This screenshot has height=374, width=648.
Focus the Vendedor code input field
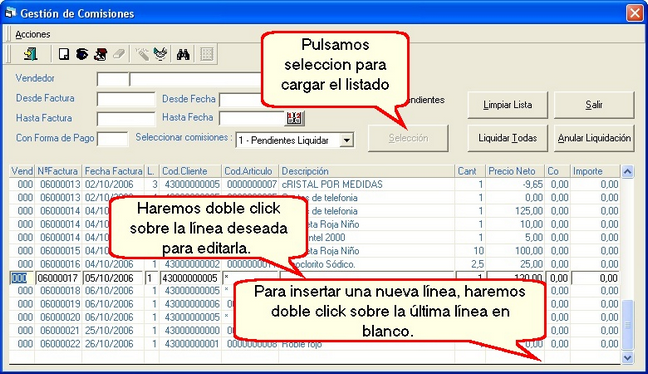[x=113, y=79]
